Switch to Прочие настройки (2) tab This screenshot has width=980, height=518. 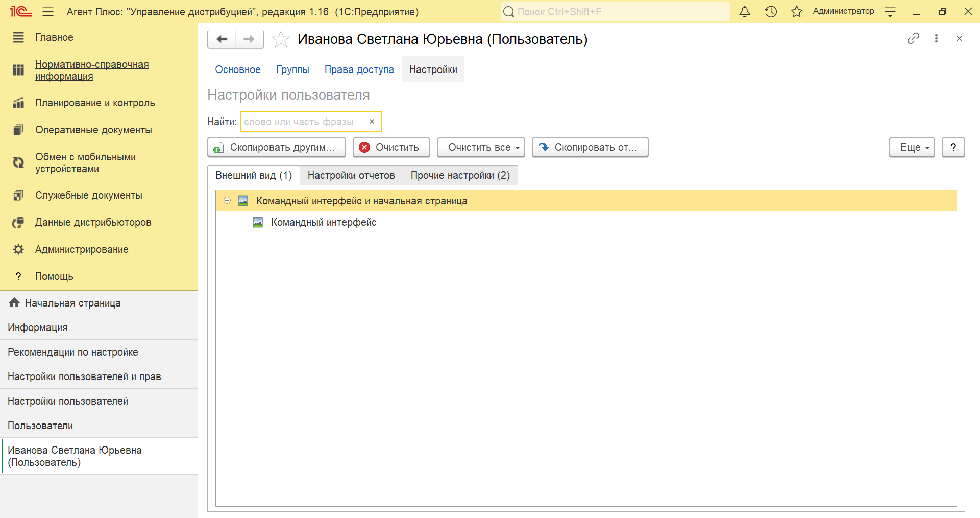460,175
